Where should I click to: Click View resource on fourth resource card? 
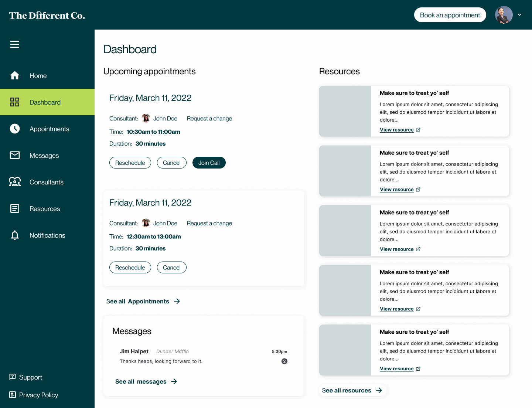(397, 309)
